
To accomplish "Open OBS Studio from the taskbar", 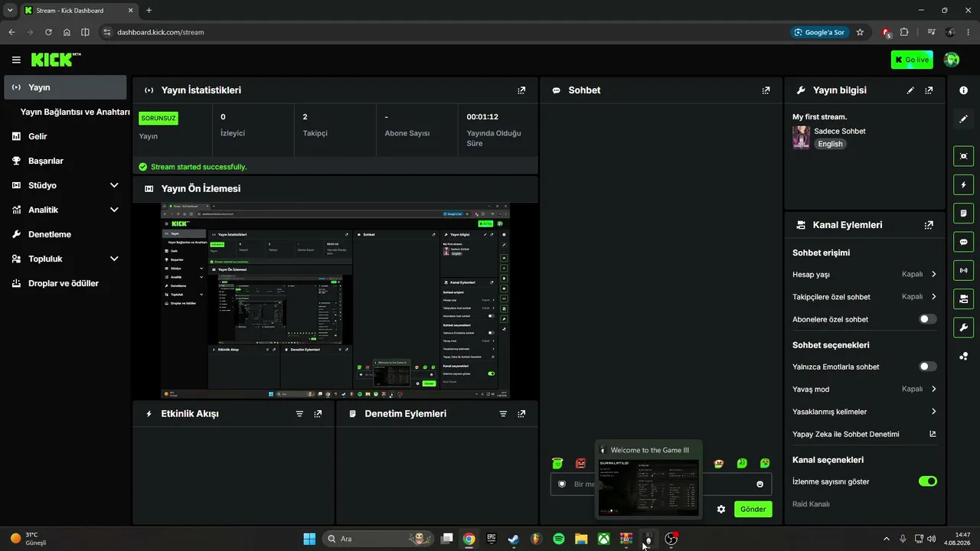I will [671, 539].
